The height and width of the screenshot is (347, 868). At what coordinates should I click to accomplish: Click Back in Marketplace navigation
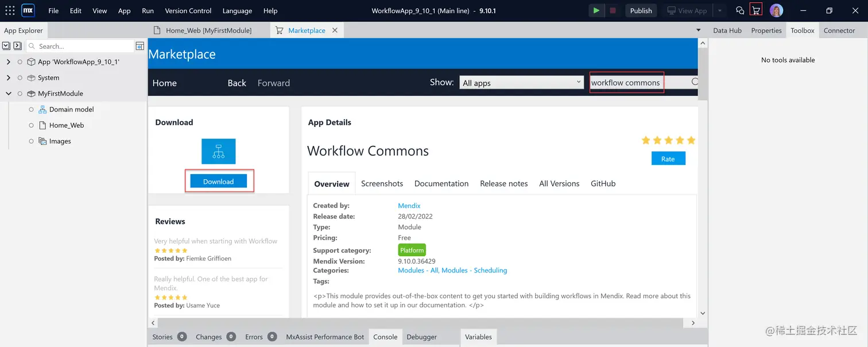click(237, 83)
